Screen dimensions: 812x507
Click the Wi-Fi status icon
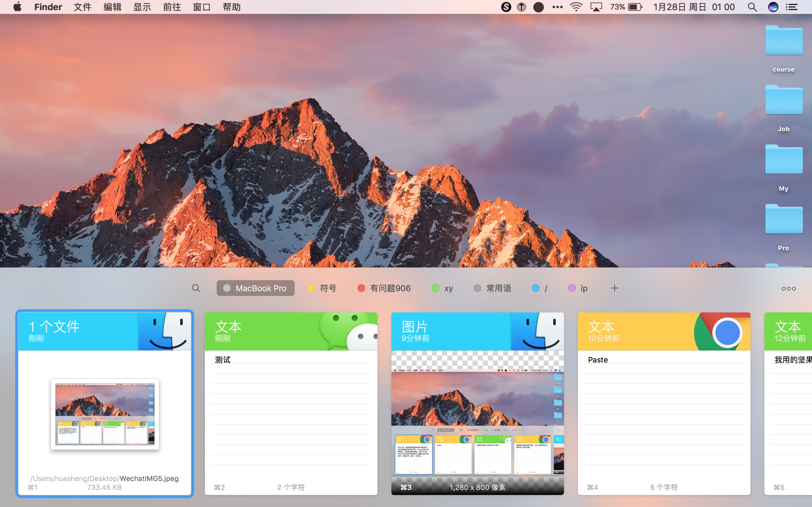pos(576,7)
